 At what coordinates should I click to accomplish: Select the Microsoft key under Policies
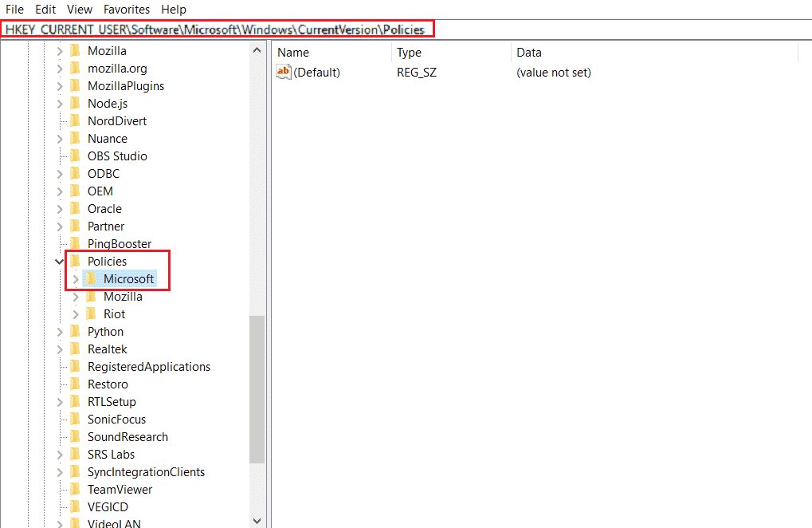[128, 279]
